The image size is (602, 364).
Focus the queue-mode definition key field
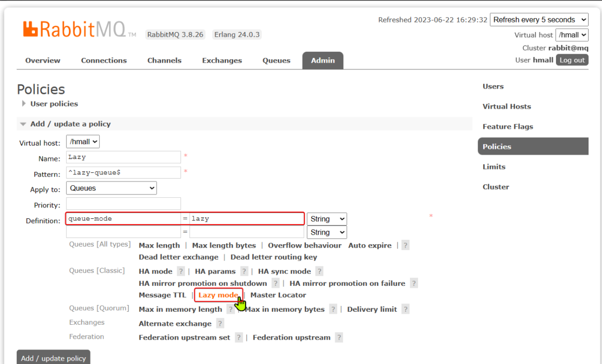point(124,219)
